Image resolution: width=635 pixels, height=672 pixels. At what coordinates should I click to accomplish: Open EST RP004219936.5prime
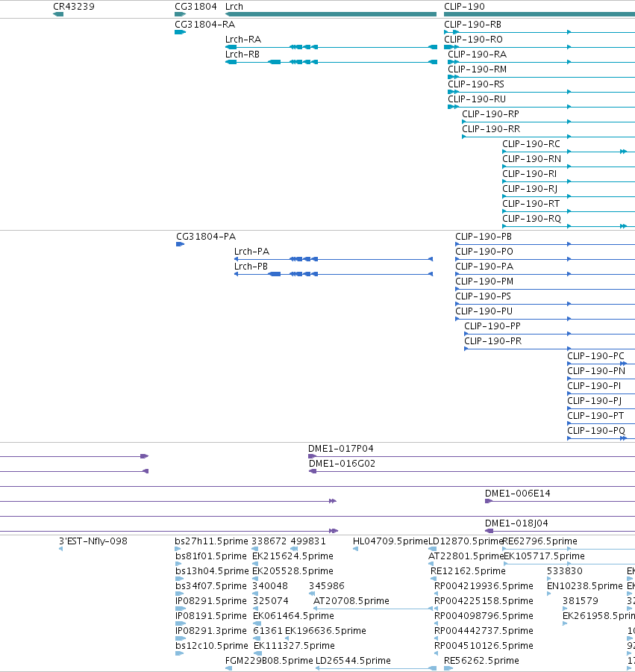pyautogui.click(x=484, y=587)
